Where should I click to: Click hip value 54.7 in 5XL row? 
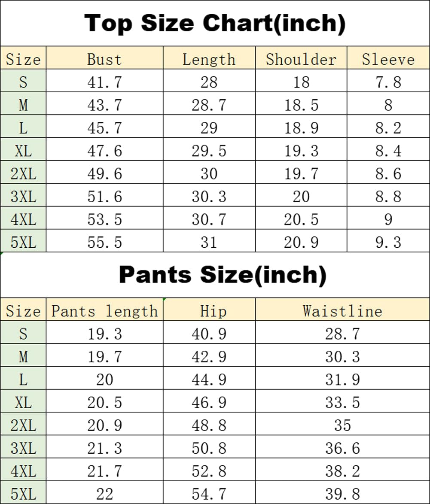[209, 494]
